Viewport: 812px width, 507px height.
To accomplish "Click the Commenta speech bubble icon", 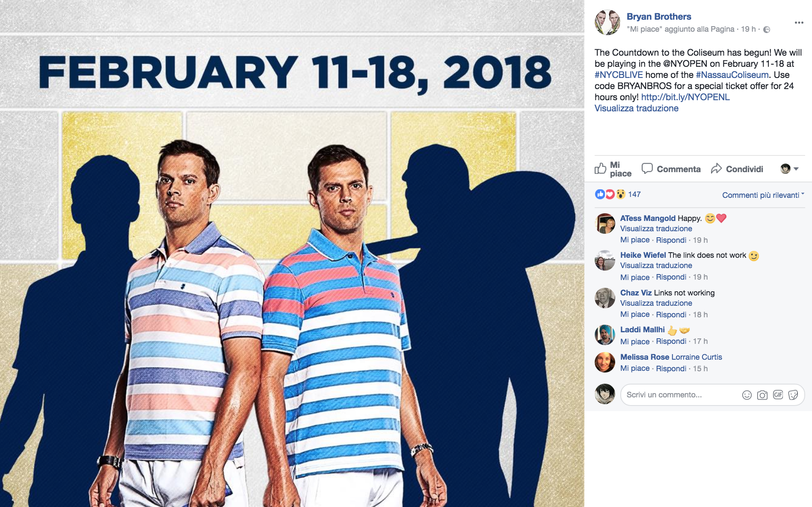I will pyautogui.click(x=647, y=169).
